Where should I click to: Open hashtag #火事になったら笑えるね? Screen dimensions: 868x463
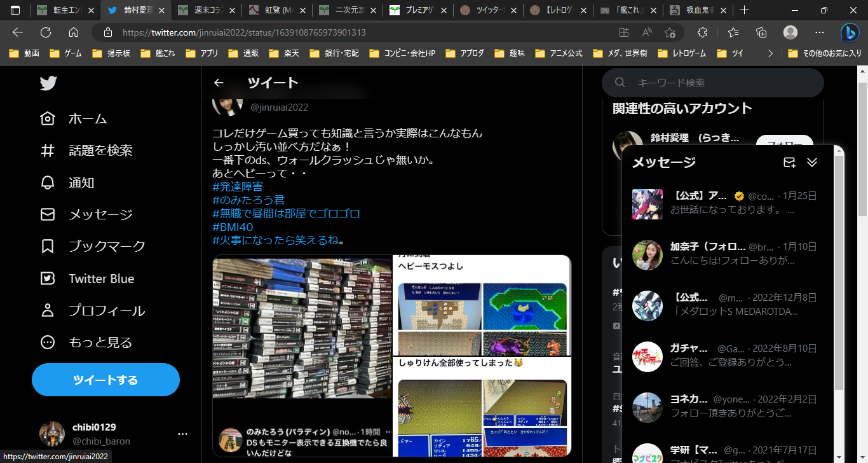pyautogui.click(x=276, y=240)
